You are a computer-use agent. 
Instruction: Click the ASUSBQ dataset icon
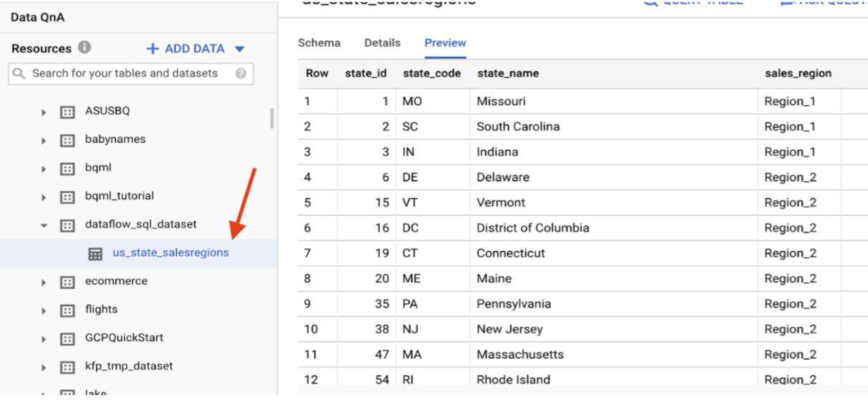tap(67, 112)
